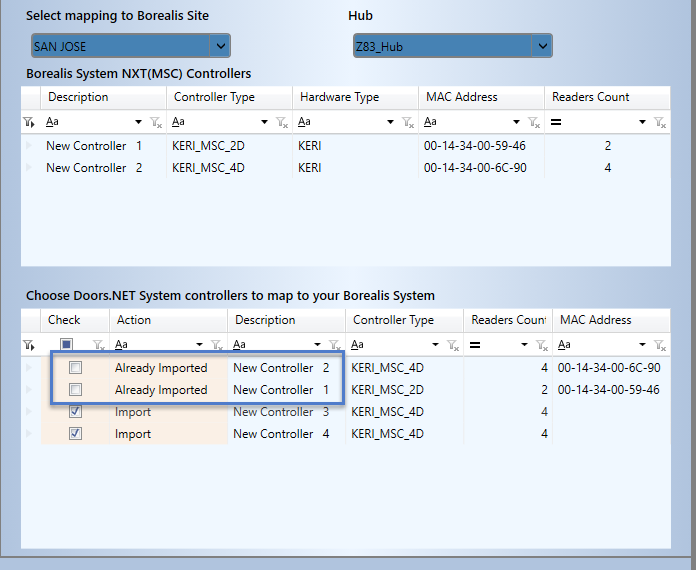
Task: Uncheck Import checkbox for New Controller 3
Action: 75,412
